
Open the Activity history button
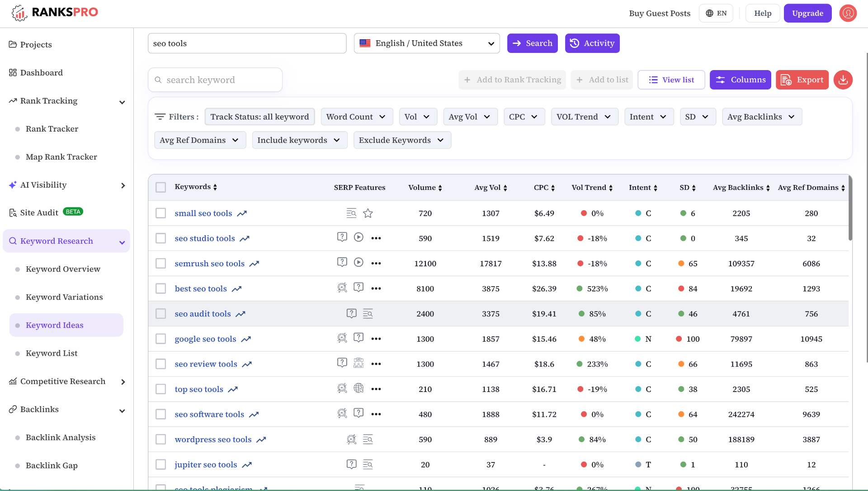592,43
